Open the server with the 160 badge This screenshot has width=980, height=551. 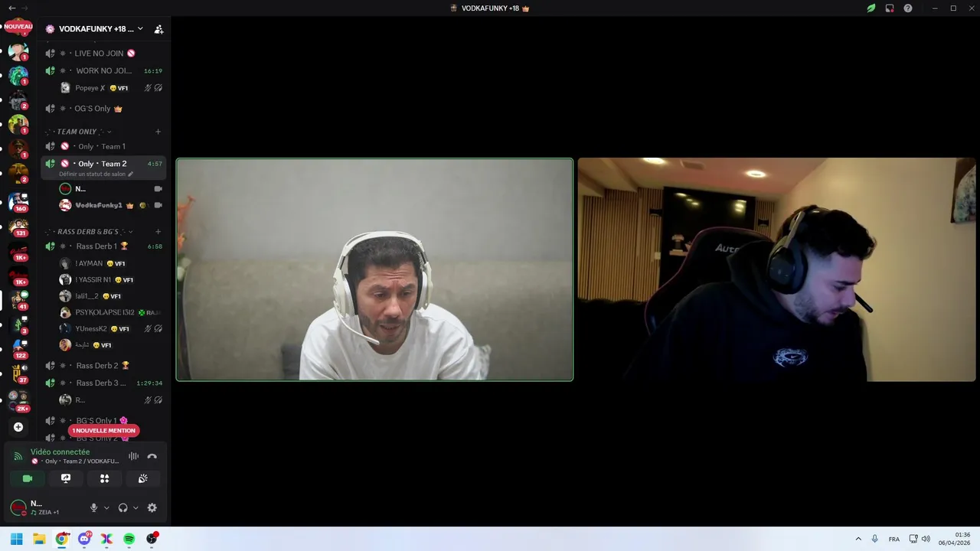[x=18, y=202]
